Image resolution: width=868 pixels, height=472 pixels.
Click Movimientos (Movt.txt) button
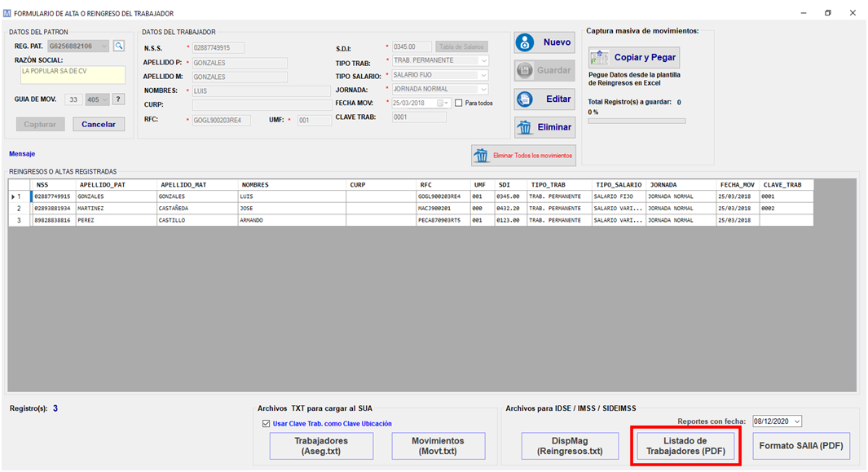click(438, 446)
